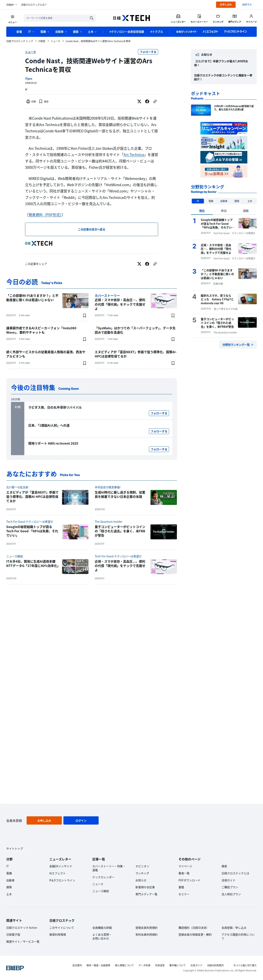Open the 日経BP logo in footer
263x980 pixels.
click(x=15, y=967)
